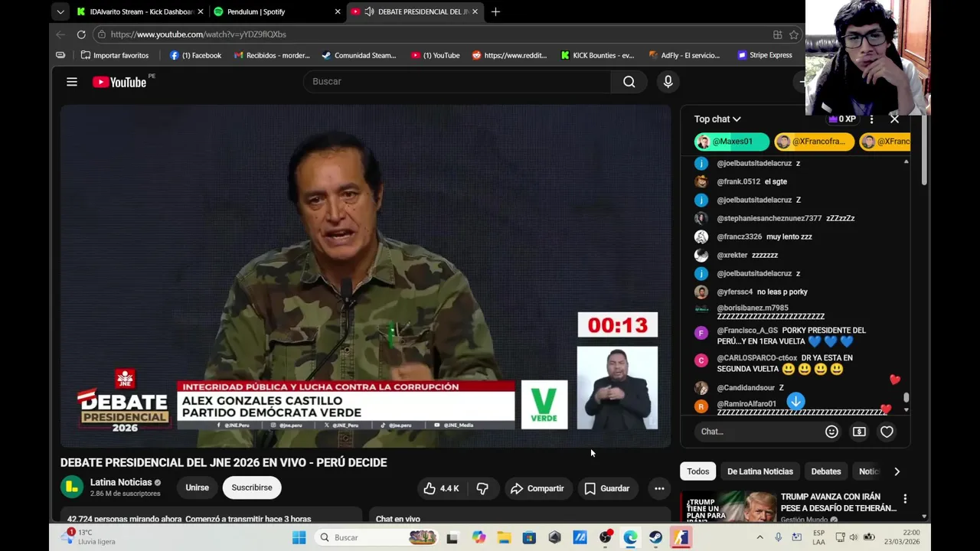The width and height of the screenshot is (980, 551).
Task: Click the Latina Noticias channel avatar
Action: click(72, 487)
